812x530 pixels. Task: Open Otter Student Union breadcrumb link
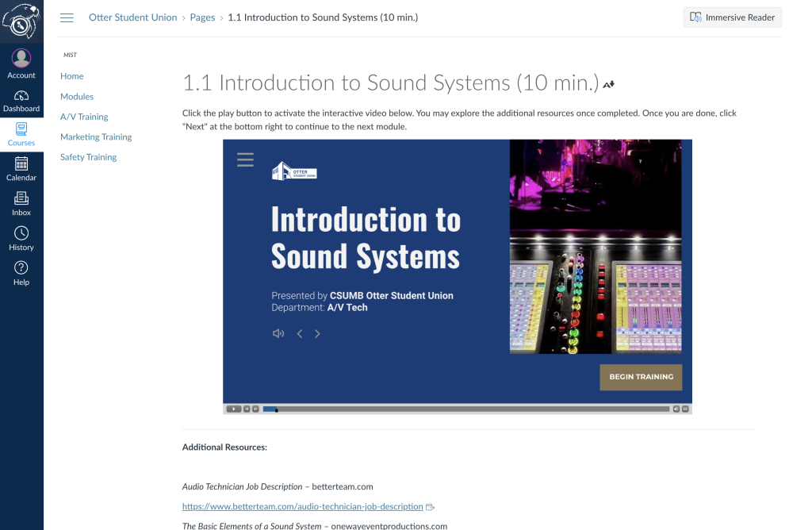pyautogui.click(x=132, y=17)
